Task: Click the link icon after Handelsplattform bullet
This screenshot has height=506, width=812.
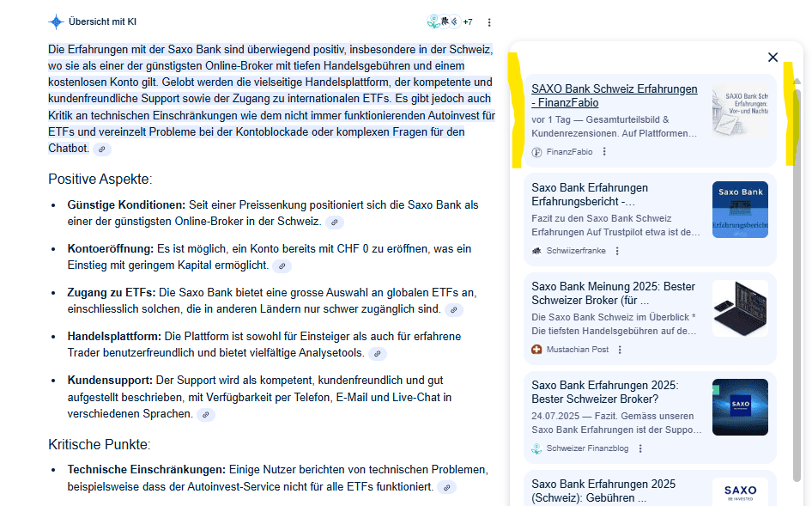Action: click(x=378, y=353)
